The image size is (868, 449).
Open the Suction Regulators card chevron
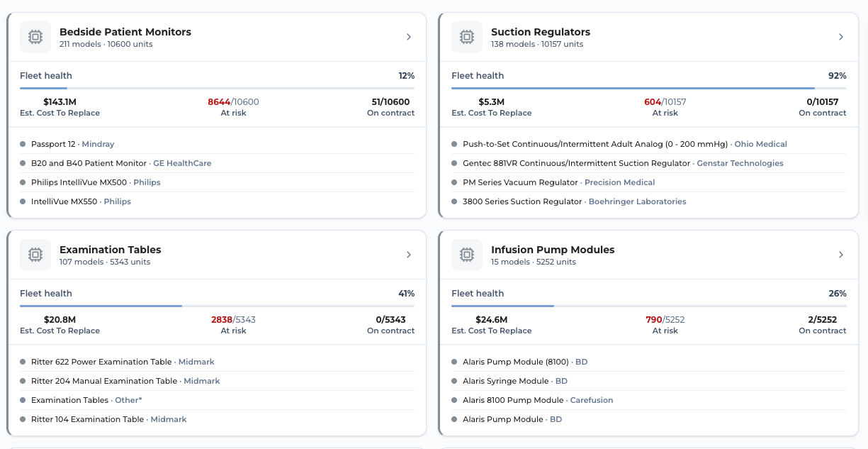[841, 37]
